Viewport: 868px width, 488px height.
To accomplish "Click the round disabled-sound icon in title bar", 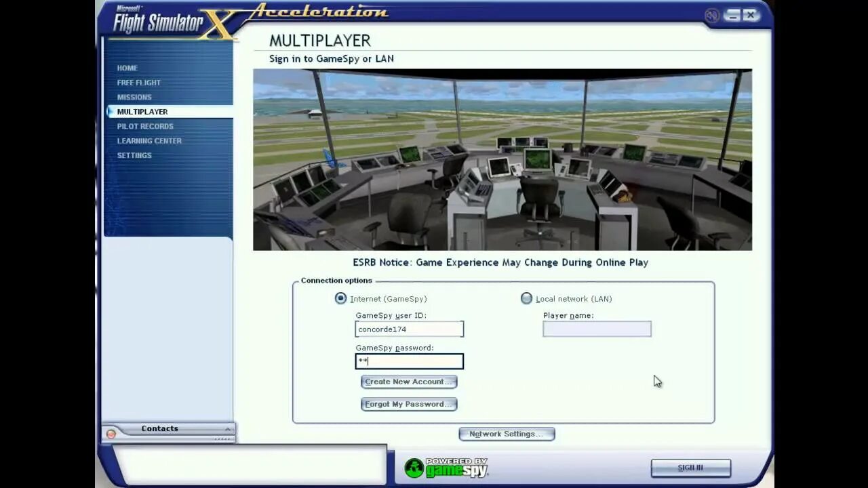I will [711, 15].
